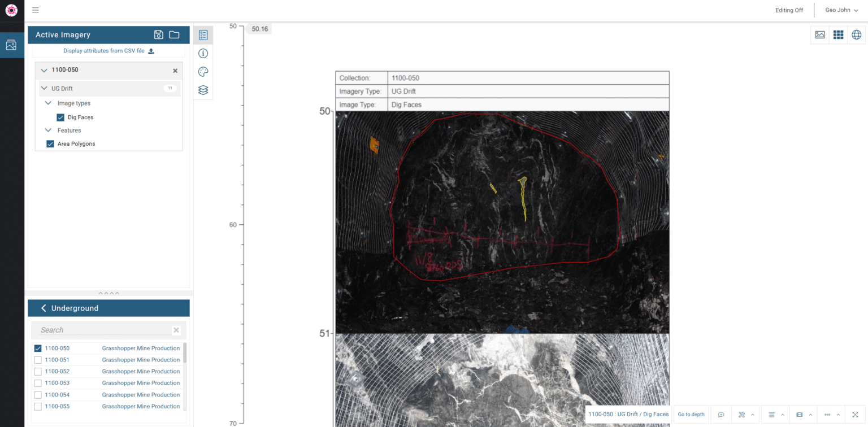Uncheck the Dig Faces checkbox
868x427 pixels.
point(60,117)
